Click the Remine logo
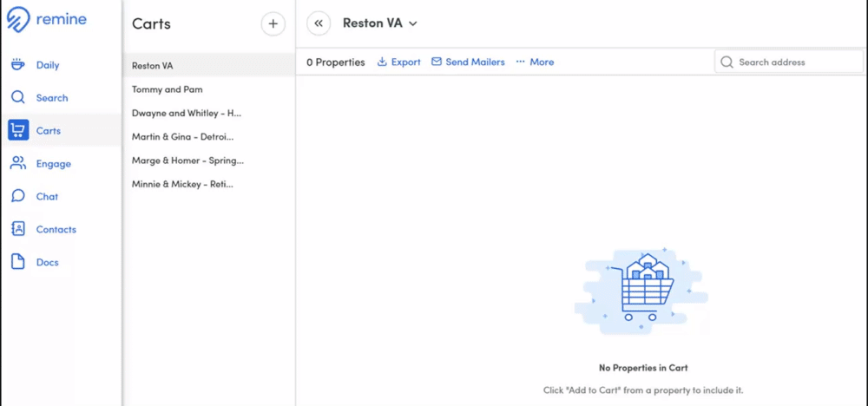Screen dimensions: 868x406 click(47, 19)
